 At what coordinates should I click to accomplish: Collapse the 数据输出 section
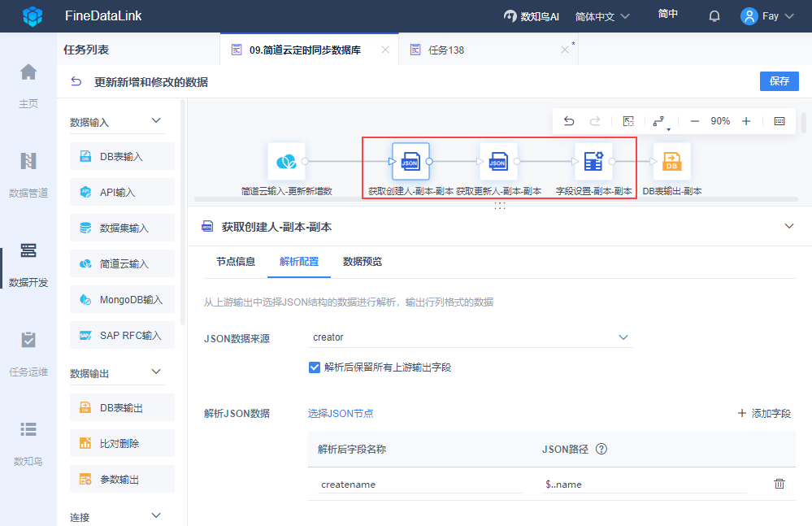click(156, 372)
